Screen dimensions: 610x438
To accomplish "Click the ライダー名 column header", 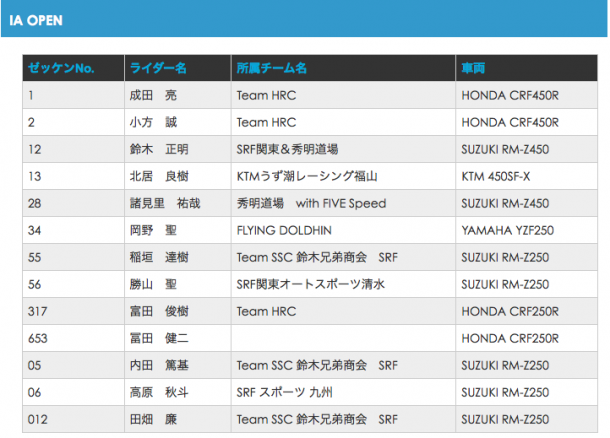I will tap(158, 68).
